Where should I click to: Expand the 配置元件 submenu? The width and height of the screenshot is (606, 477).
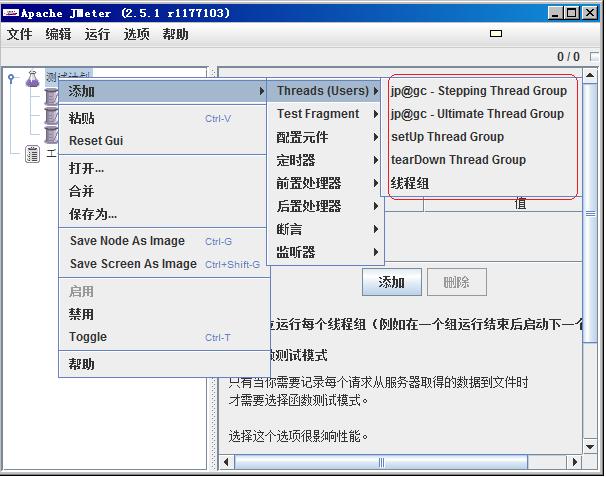325,137
